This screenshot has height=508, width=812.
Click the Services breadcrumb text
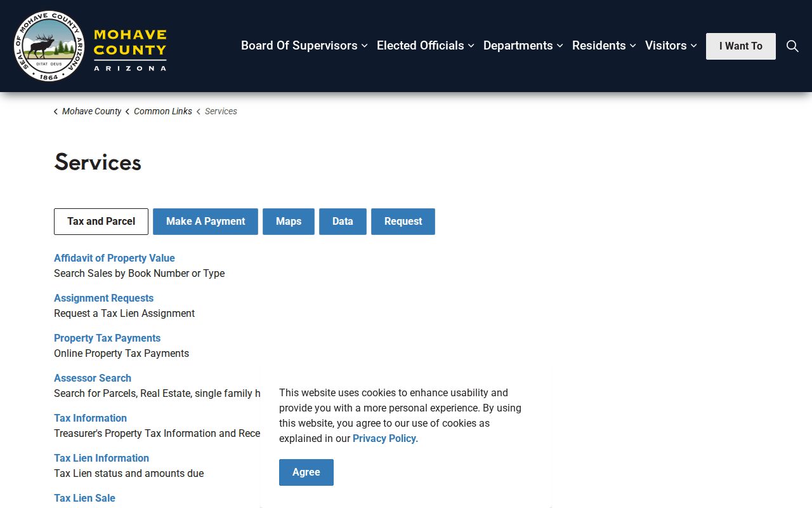(221, 111)
